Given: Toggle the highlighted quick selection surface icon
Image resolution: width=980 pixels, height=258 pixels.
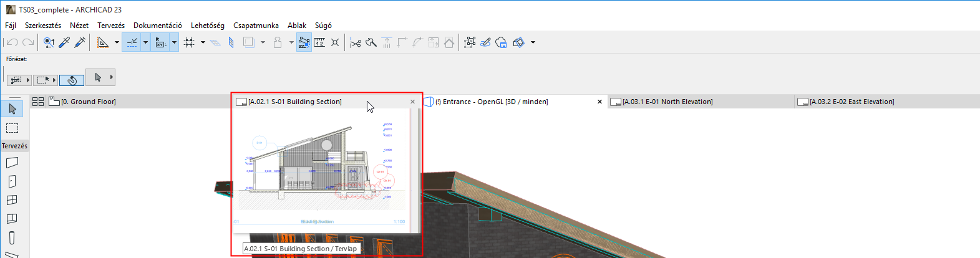Looking at the screenshot, I should pos(304,42).
